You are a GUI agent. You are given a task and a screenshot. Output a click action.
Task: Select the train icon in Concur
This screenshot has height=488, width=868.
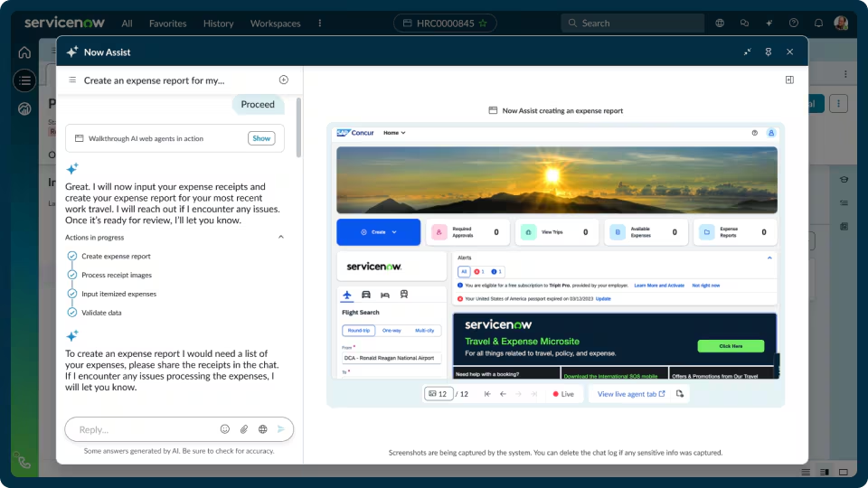tap(404, 295)
